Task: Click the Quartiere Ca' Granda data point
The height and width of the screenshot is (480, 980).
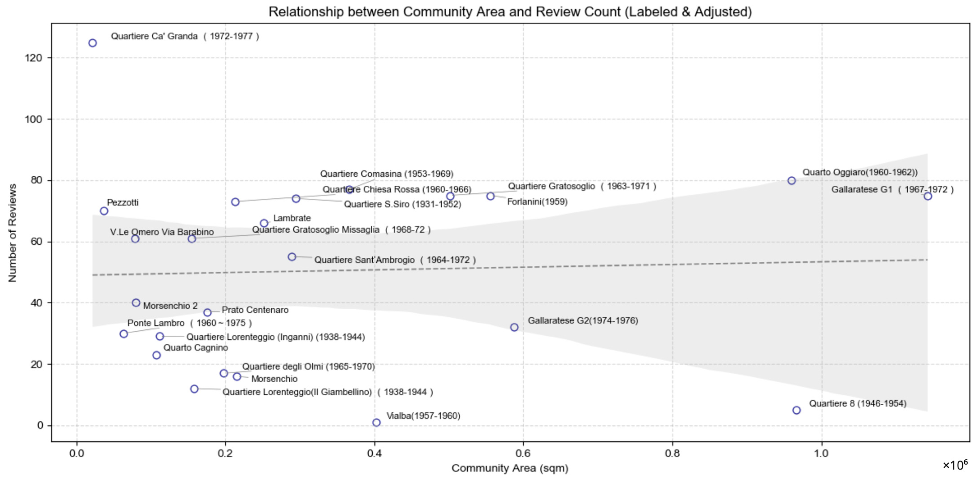Action: coord(93,43)
